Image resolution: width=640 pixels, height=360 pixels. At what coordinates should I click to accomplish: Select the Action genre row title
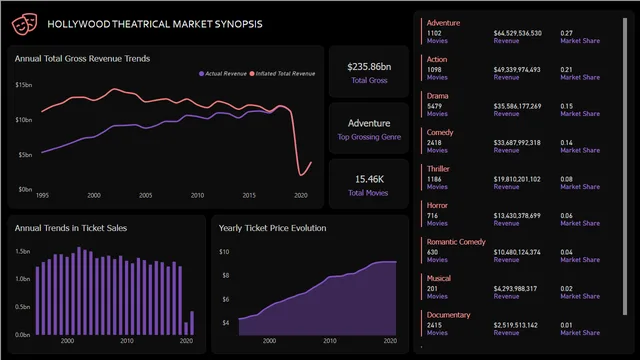click(x=437, y=60)
